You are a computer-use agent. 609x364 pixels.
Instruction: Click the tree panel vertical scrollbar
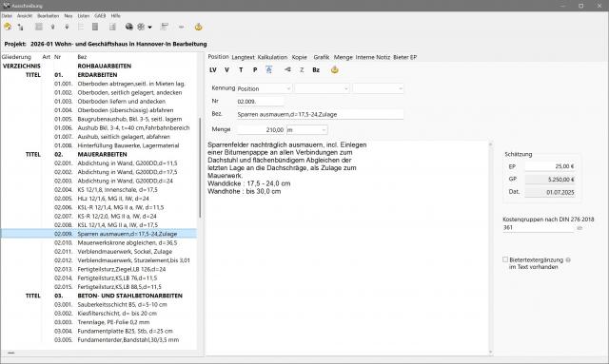pyautogui.click(x=200, y=167)
